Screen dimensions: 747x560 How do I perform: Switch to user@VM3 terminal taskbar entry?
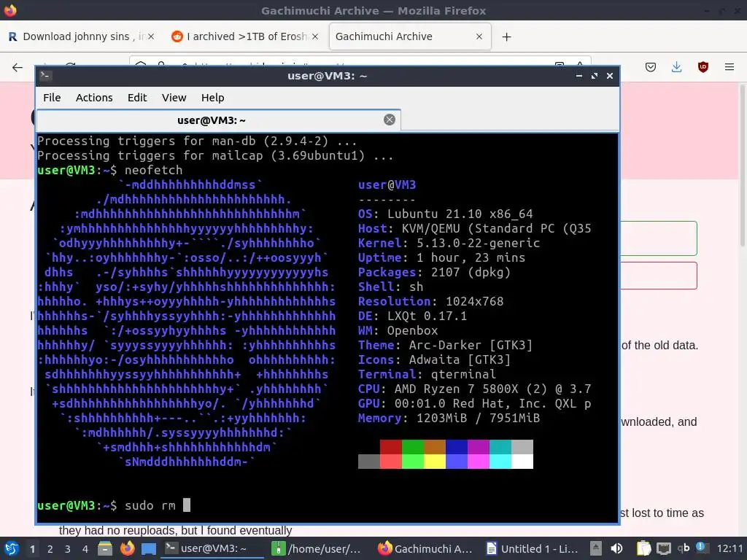point(212,548)
